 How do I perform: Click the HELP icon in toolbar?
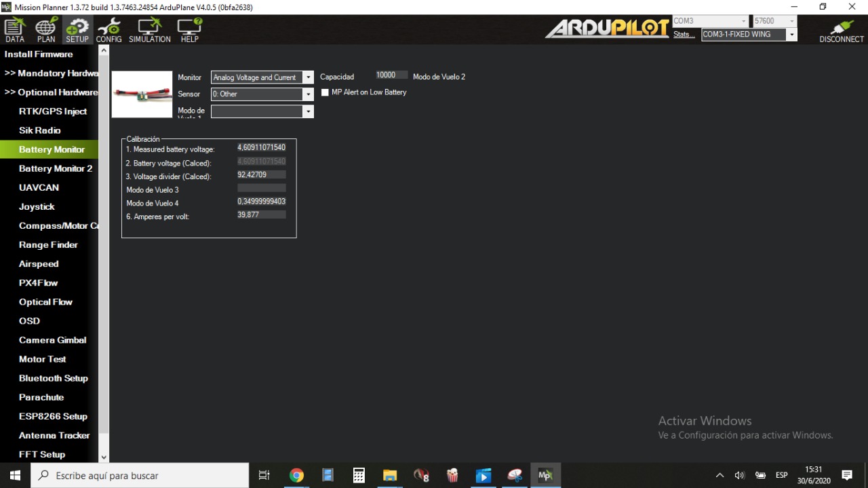[x=189, y=31]
